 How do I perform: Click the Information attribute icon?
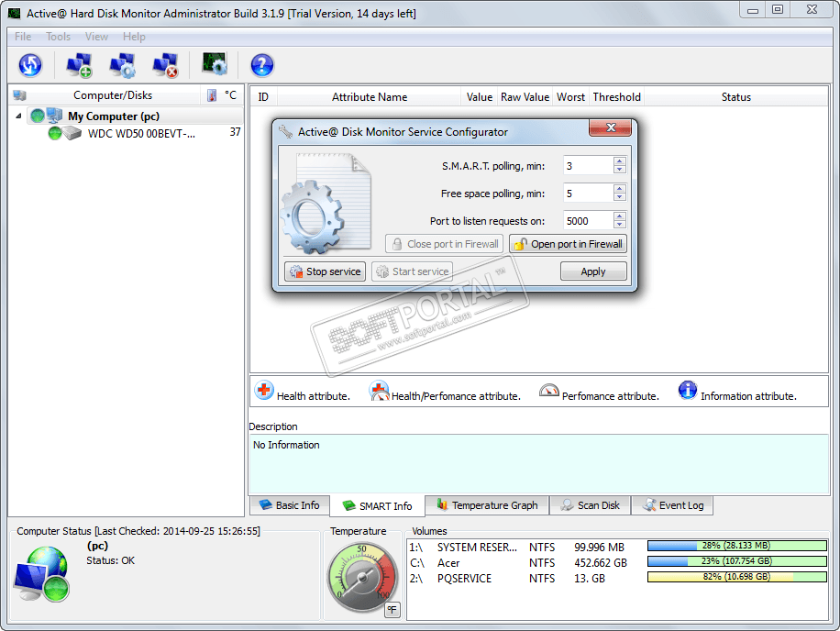click(688, 390)
